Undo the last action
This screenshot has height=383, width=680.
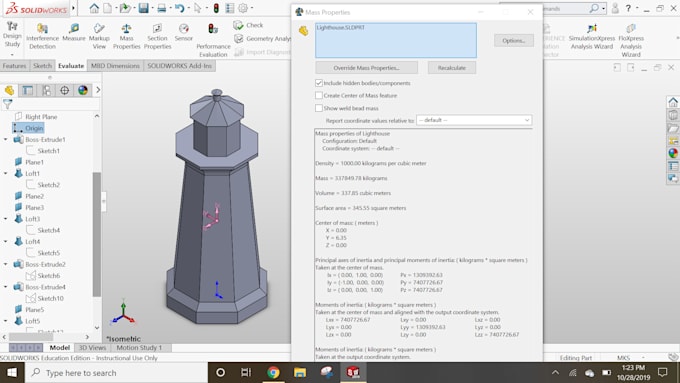pyautogui.click(x=180, y=8)
